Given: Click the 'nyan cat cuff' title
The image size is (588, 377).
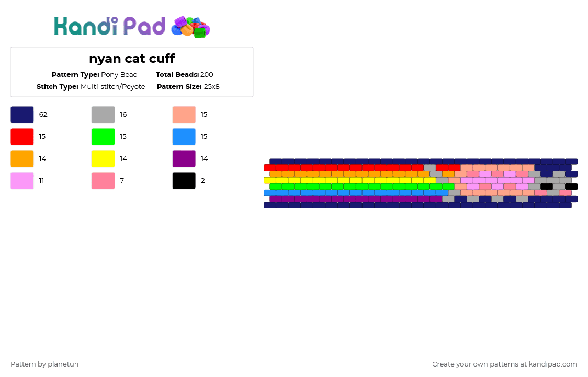Looking at the screenshot, I should [x=132, y=59].
